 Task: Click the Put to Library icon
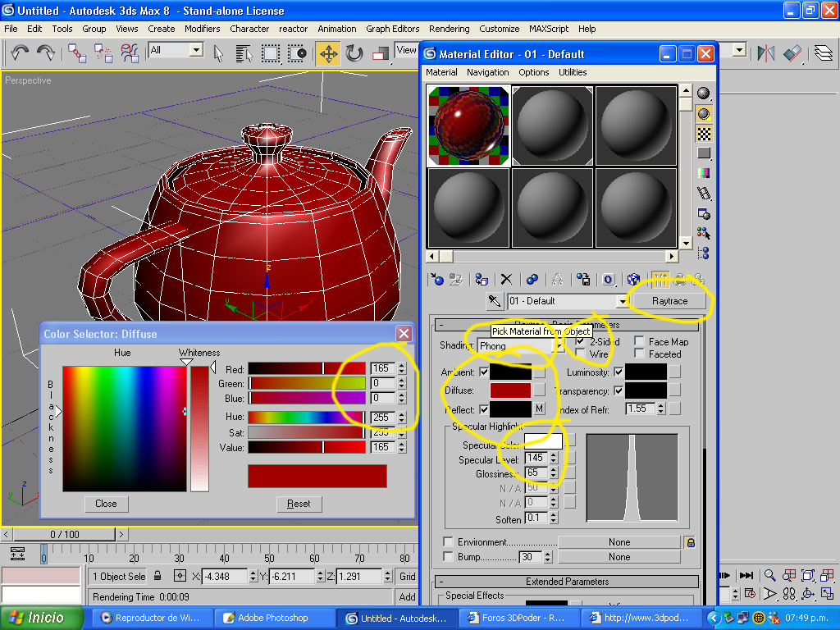tap(583, 279)
